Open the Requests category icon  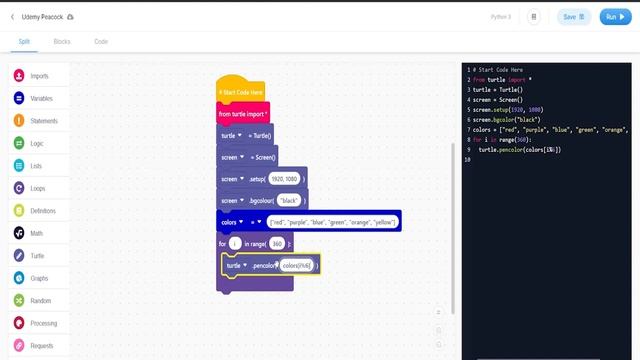tap(19, 345)
